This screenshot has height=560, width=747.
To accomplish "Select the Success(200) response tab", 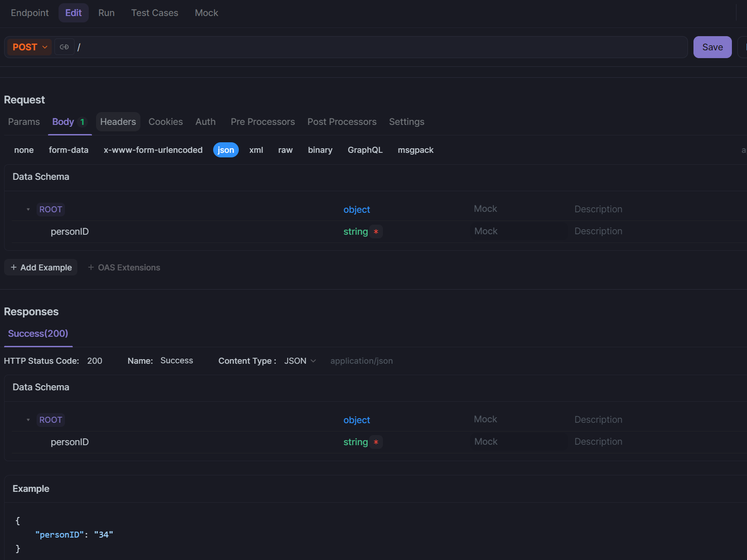I will (38, 334).
